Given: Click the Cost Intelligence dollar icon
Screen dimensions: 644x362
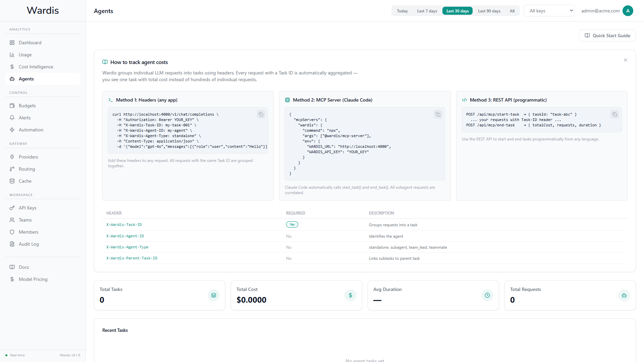Looking at the screenshot, I should (x=12, y=67).
